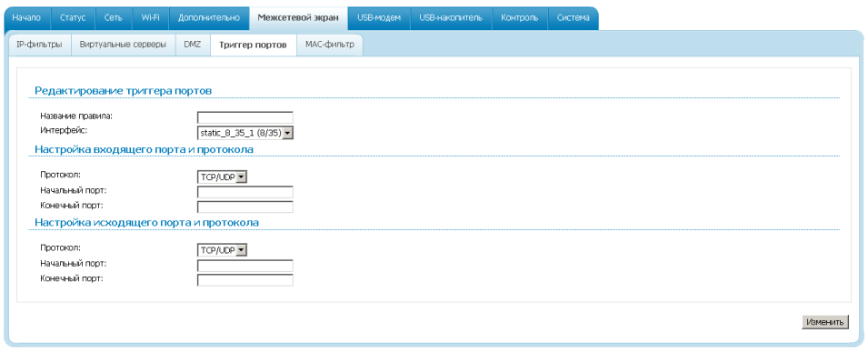The image size is (868, 353).
Task: Switch to MAC-фильтр subtab
Action: 329,45
